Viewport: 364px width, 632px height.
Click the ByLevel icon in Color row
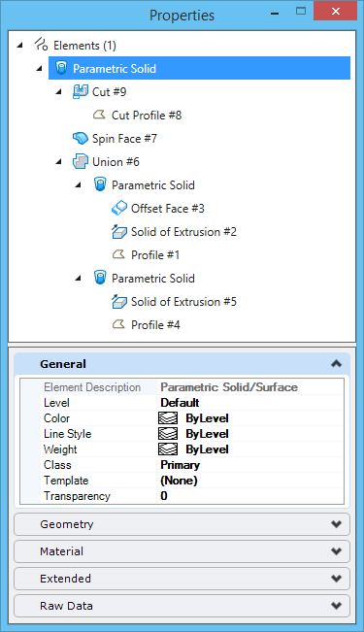(168, 418)
